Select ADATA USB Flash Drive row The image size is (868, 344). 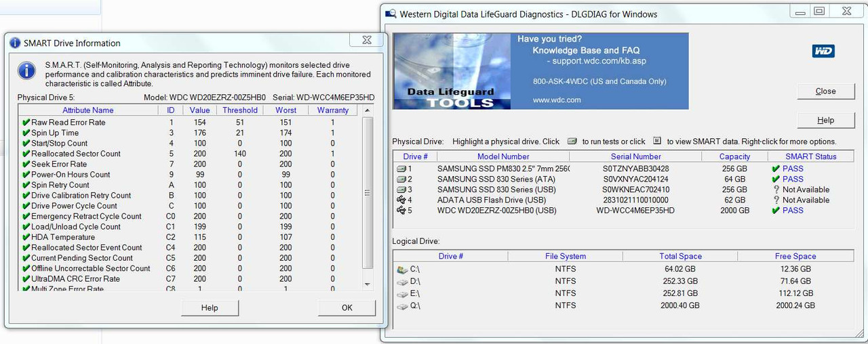point(623,200)
